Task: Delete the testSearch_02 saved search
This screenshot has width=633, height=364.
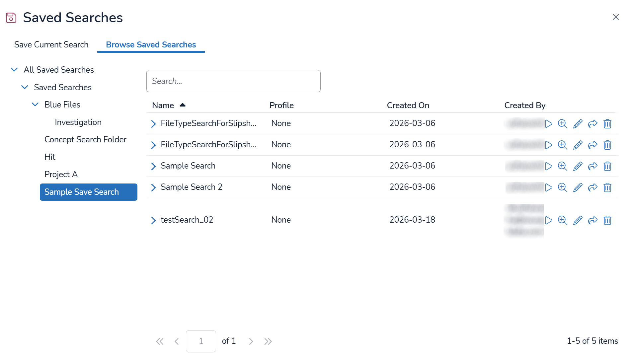Action: tap(607, 220)
